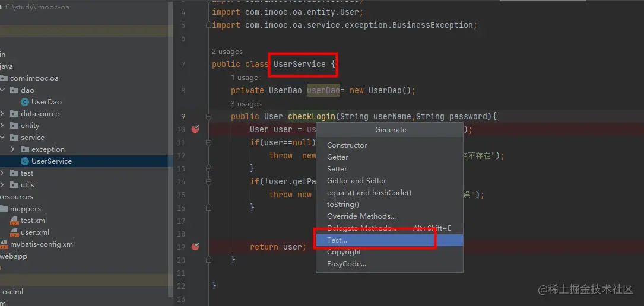Click BusinessException import line
This screenshot has height=306, width=644.
345,25
